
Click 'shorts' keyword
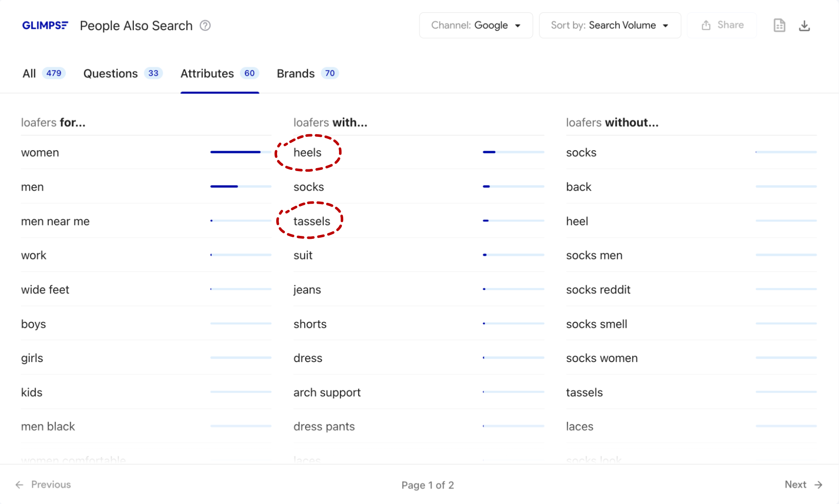310,324
